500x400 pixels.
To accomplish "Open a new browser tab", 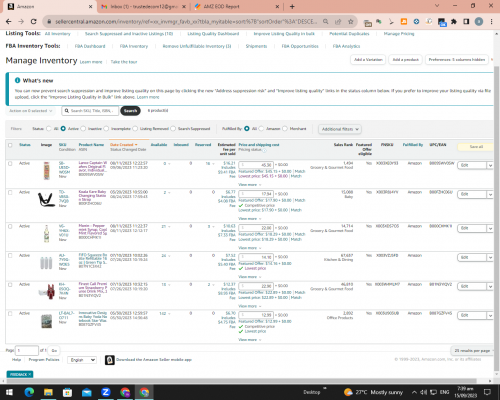I will point(292,6).
